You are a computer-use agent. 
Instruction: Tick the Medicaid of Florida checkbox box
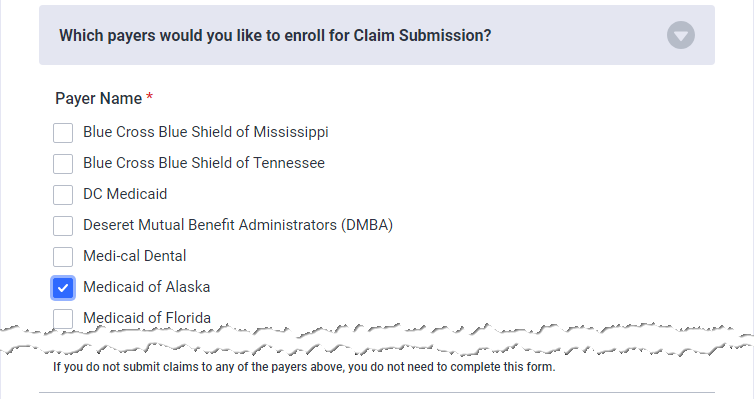tap(63, 319)
